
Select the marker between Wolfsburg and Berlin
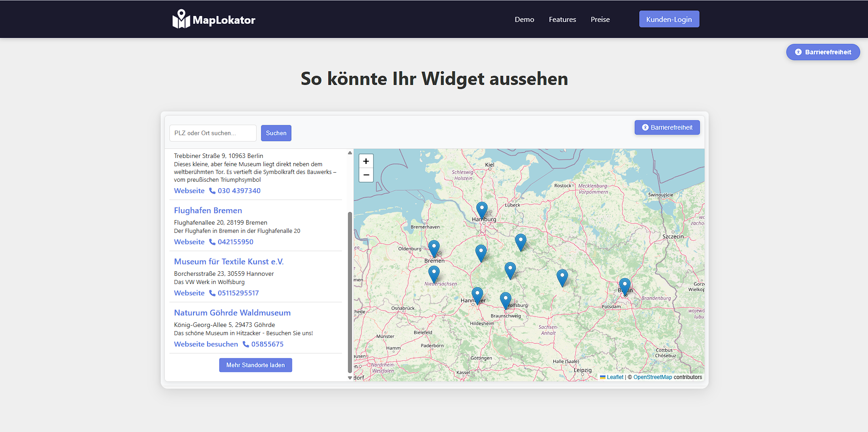[x=562, y=278]
